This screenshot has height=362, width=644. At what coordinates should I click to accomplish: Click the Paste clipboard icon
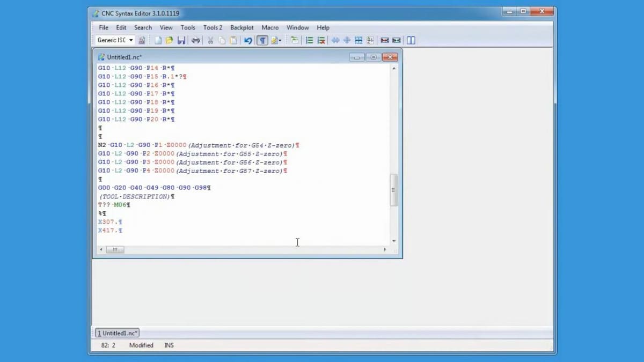tap(233, 40)
